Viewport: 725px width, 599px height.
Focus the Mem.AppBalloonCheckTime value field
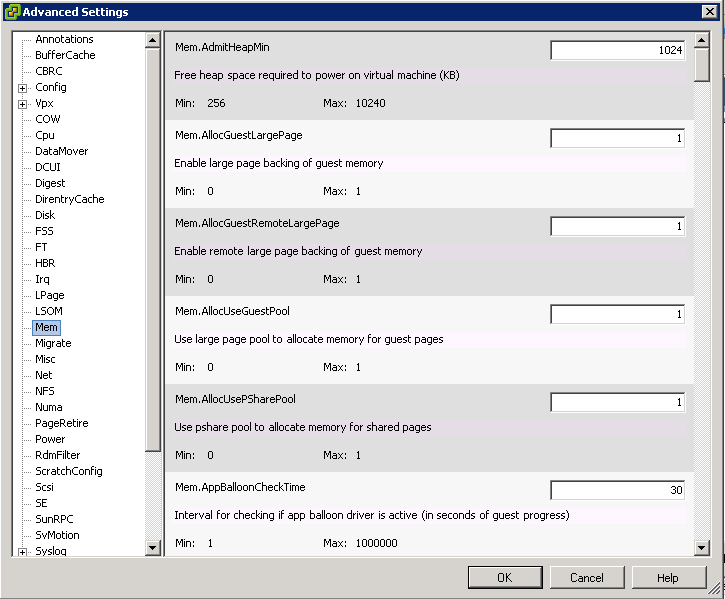(x=617, y=490)
